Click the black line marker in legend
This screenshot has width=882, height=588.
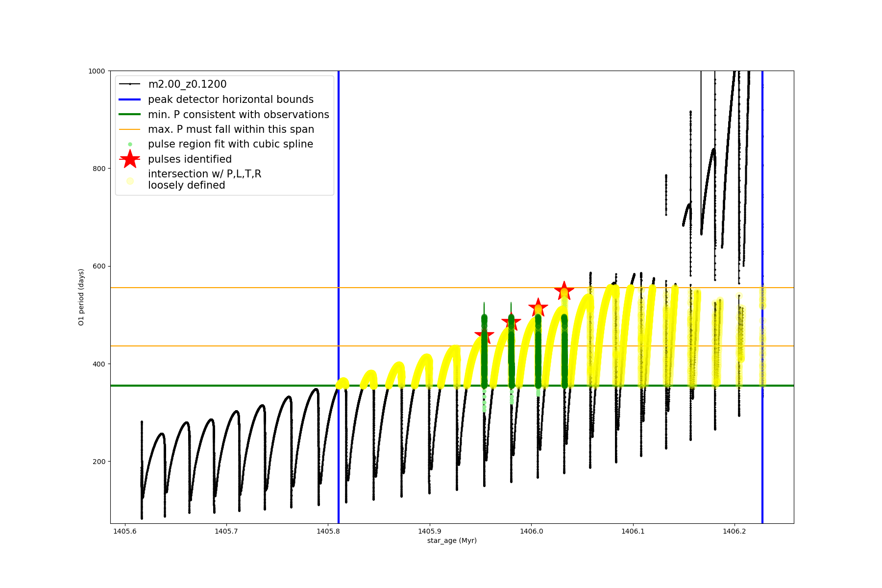pos(130,84)
